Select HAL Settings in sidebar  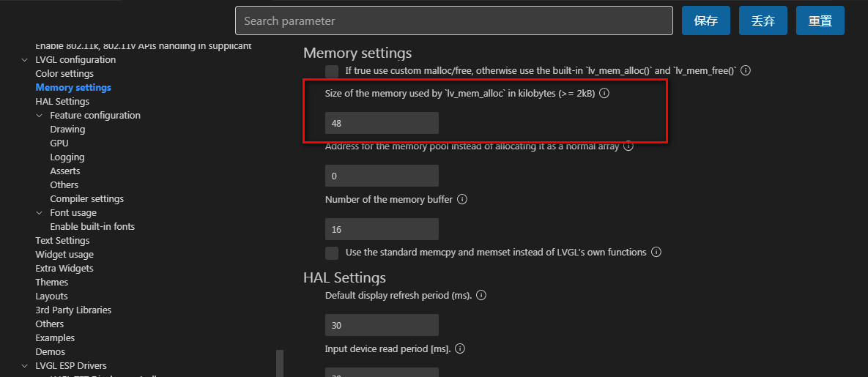click(62, 101)
